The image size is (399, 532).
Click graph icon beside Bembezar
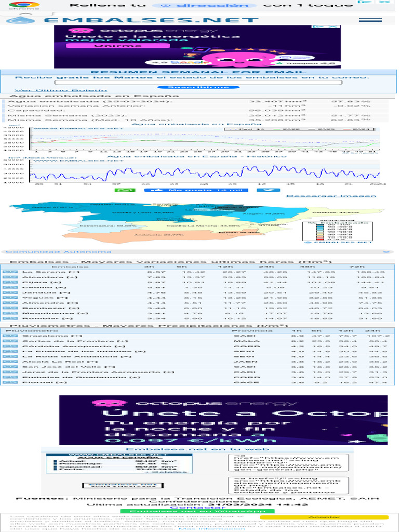(10, 308)
